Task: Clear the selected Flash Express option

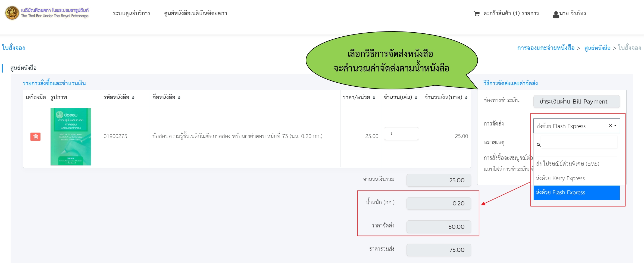Action: coord(610,126)
